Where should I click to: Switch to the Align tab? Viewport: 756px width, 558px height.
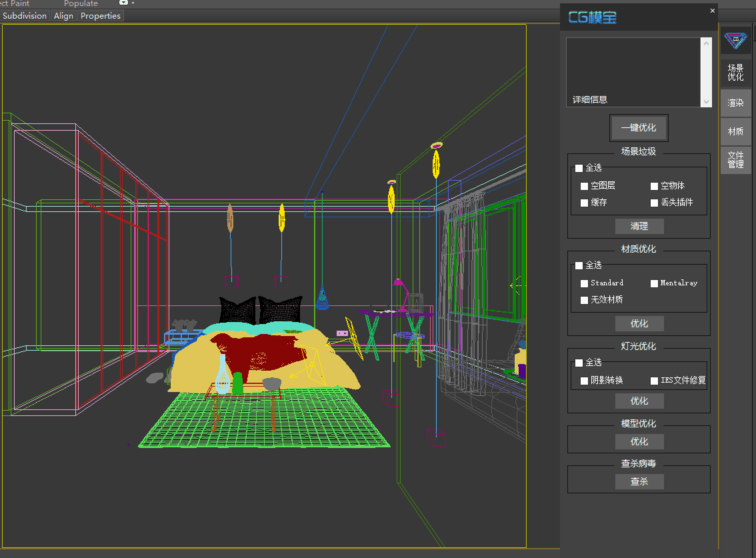(x=63, y=15)
